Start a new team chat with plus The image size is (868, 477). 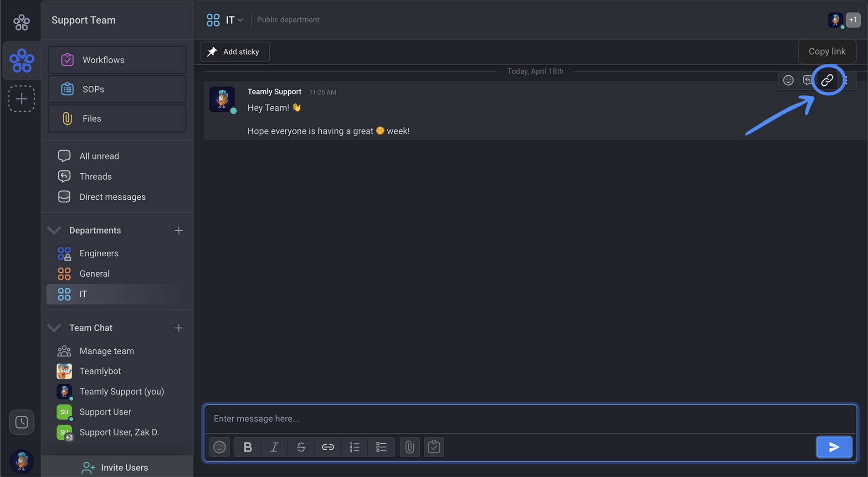tap(179, 328)
